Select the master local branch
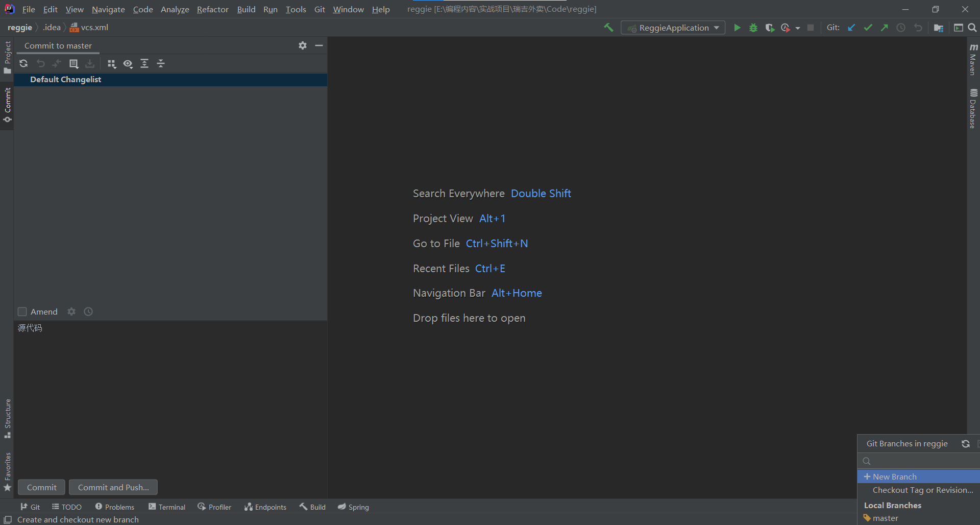The height and width of the screenshot is (525, 980). 919,518
